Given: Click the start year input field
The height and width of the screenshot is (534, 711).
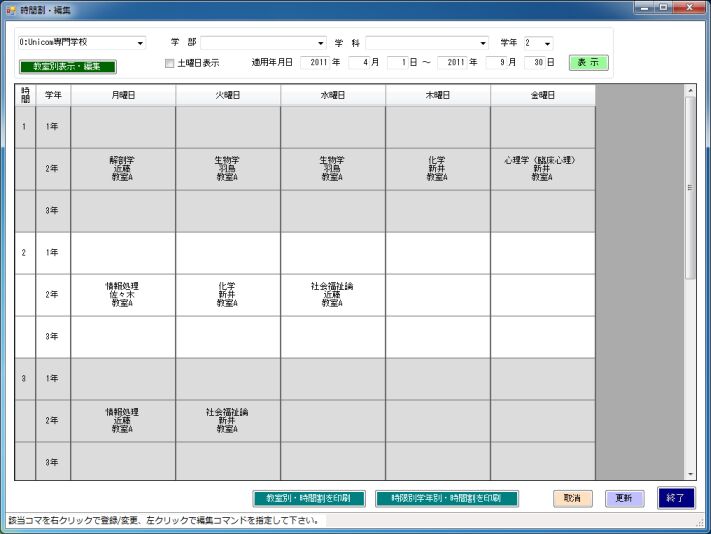Looking at the screenshot, I should (313, 62).
